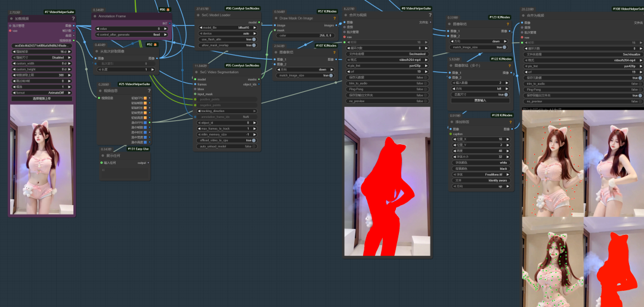This screenshot has height=307, width=644.
Task: Open help on #8 合并为视频 node
Action: [429, 15]
